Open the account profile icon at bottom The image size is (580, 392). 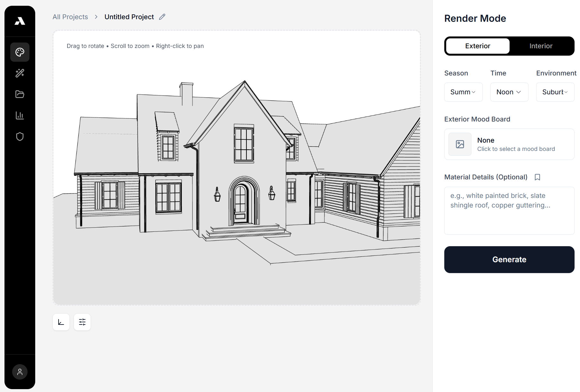pos(20,372)
